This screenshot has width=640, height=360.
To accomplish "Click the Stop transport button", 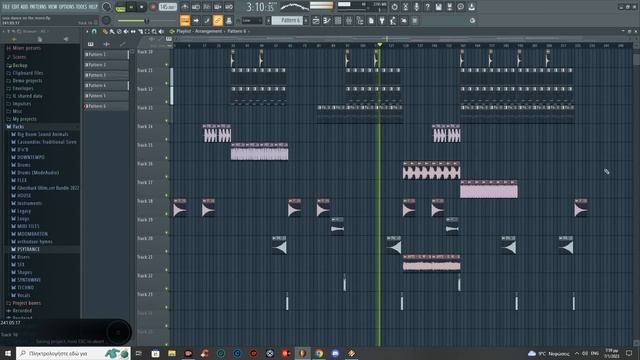I will point(142,7).
